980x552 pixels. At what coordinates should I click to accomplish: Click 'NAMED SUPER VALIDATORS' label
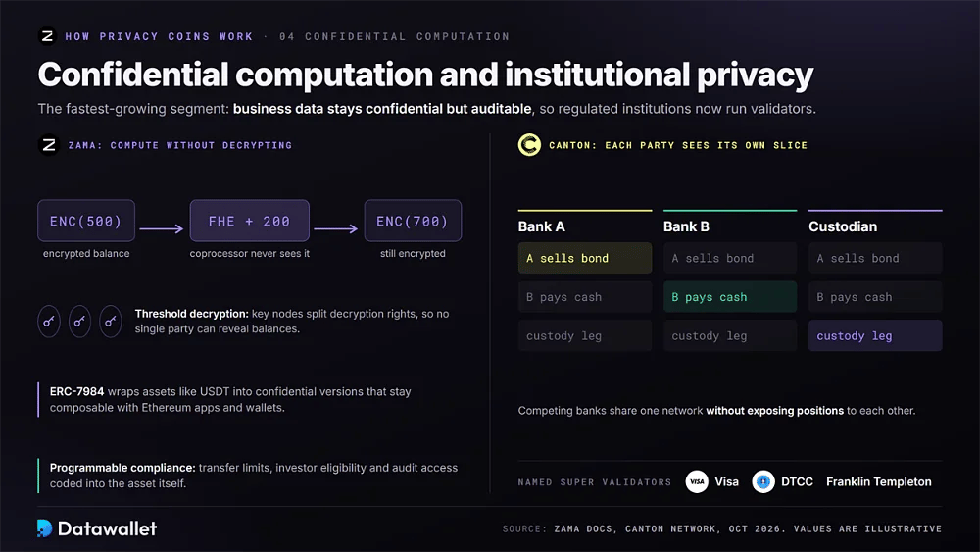(x=595, y=482)
